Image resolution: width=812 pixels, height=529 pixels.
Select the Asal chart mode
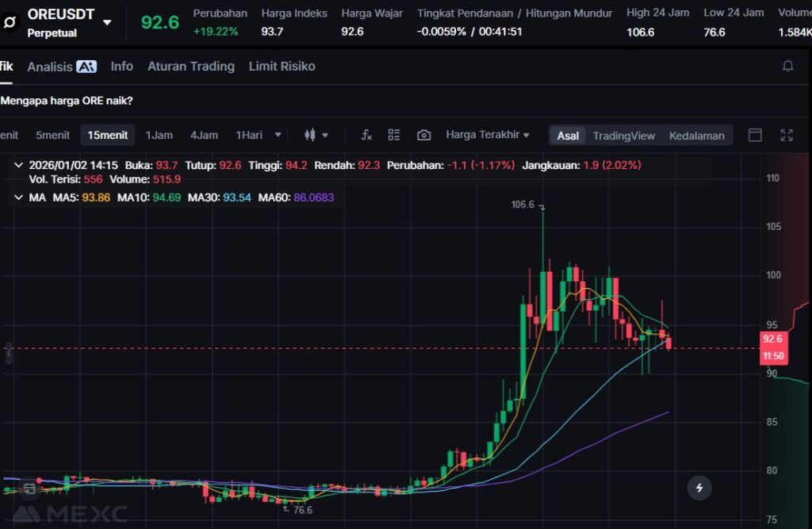[x=568, y=136]
